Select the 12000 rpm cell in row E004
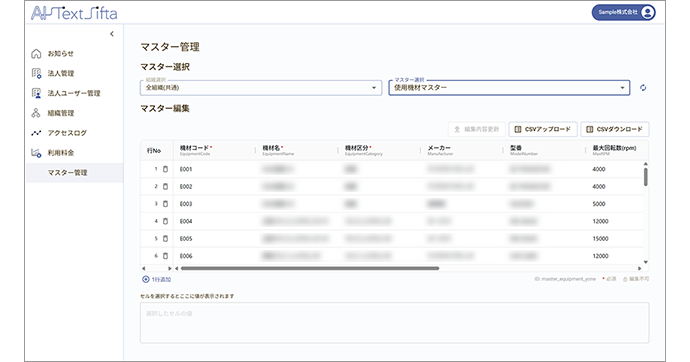Image resolution: width=690 pixels, height=362 pixels. tap(614, 221)
